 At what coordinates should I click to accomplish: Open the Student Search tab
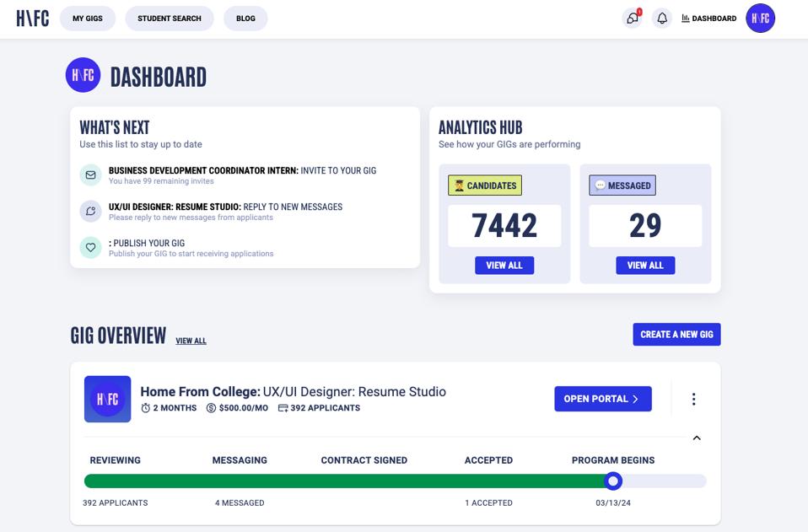tap(170, 19)
